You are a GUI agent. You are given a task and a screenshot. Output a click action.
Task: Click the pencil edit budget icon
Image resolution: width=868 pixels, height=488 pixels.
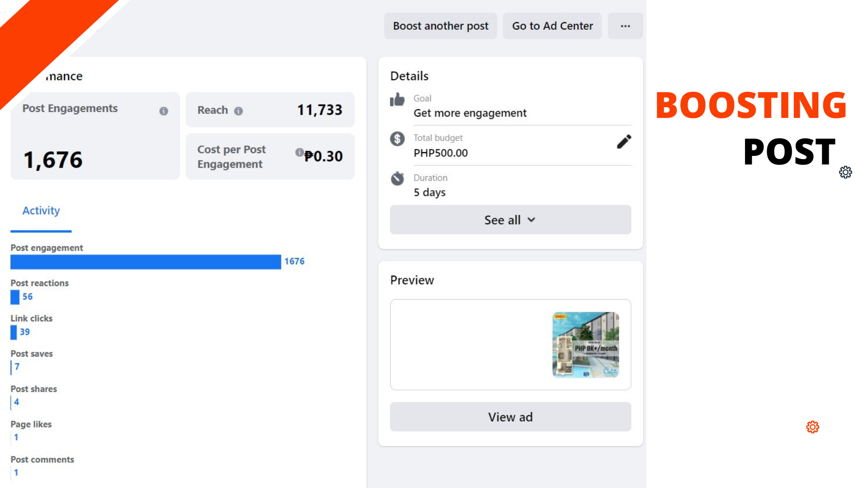click(624, 142)
